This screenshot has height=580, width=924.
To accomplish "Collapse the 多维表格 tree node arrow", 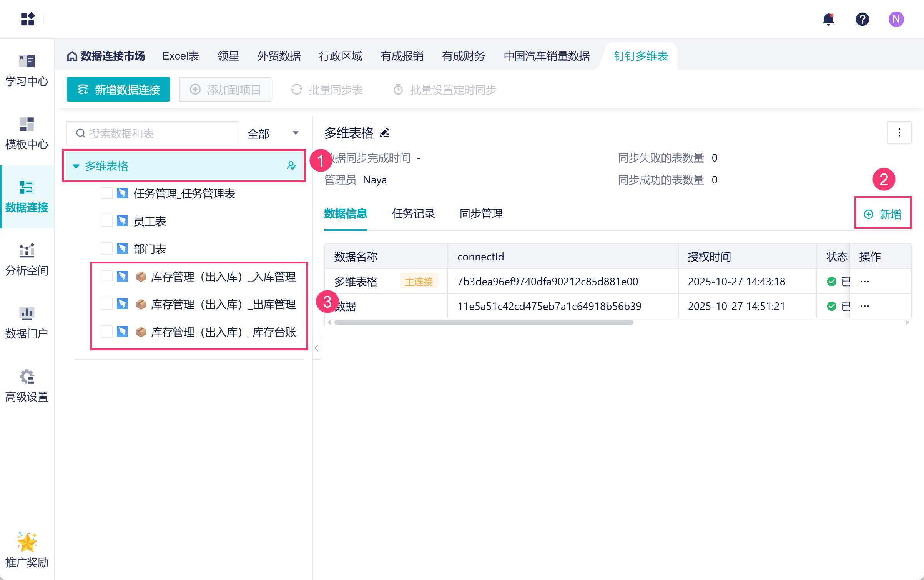I will coord(76,166).
